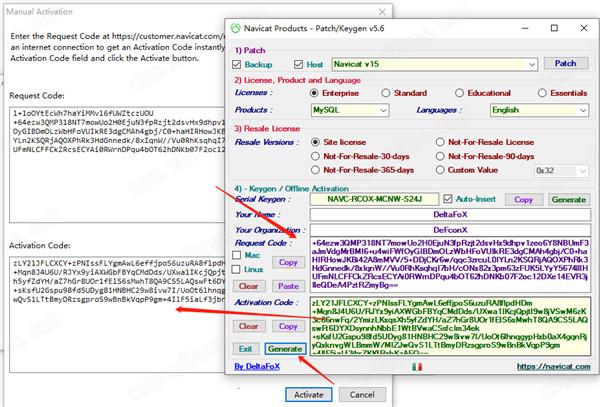Screen dimensions: 600x407
Task: Click the keygen Request Code text box
Action: coord(450,265)
